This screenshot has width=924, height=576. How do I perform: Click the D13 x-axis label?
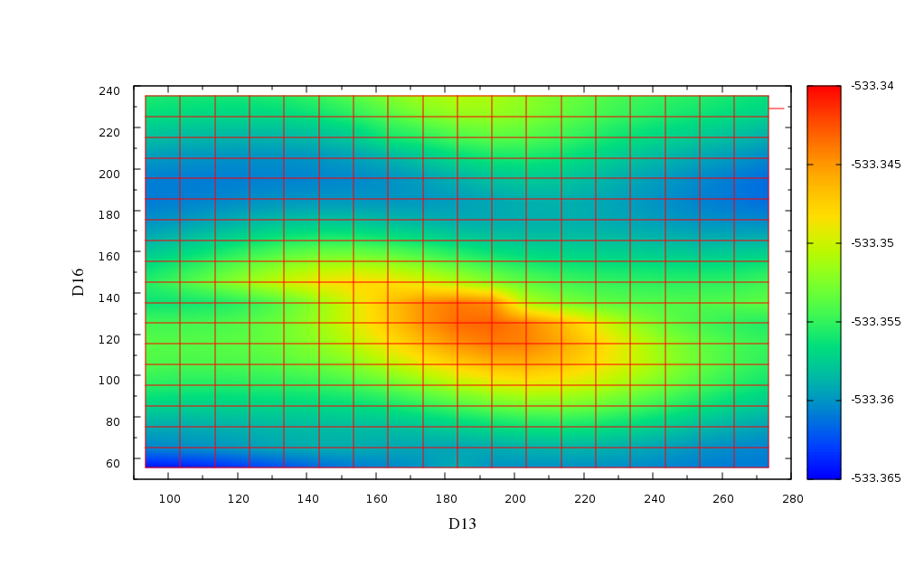coord(462,524)
